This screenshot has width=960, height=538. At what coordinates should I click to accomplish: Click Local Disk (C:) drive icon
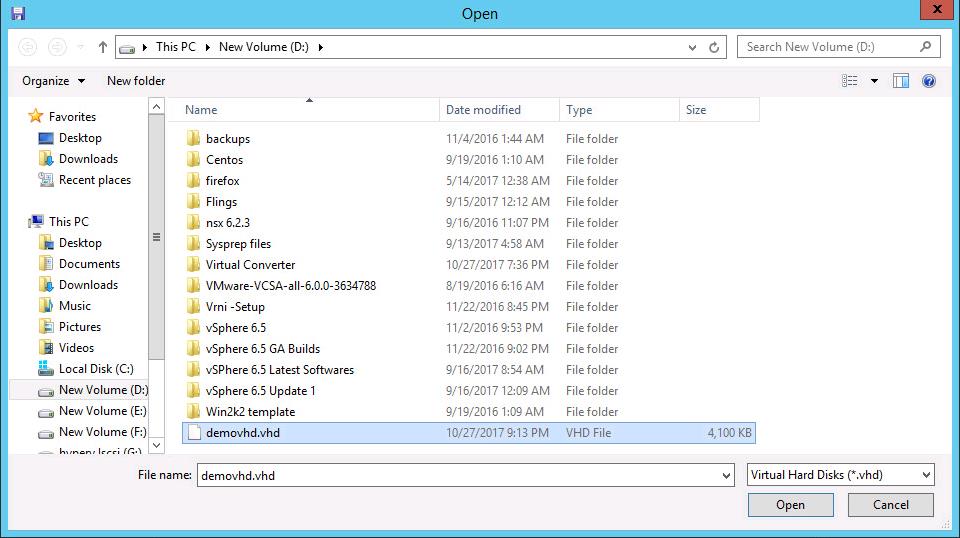pyautogui.click(x=46, y=368)
